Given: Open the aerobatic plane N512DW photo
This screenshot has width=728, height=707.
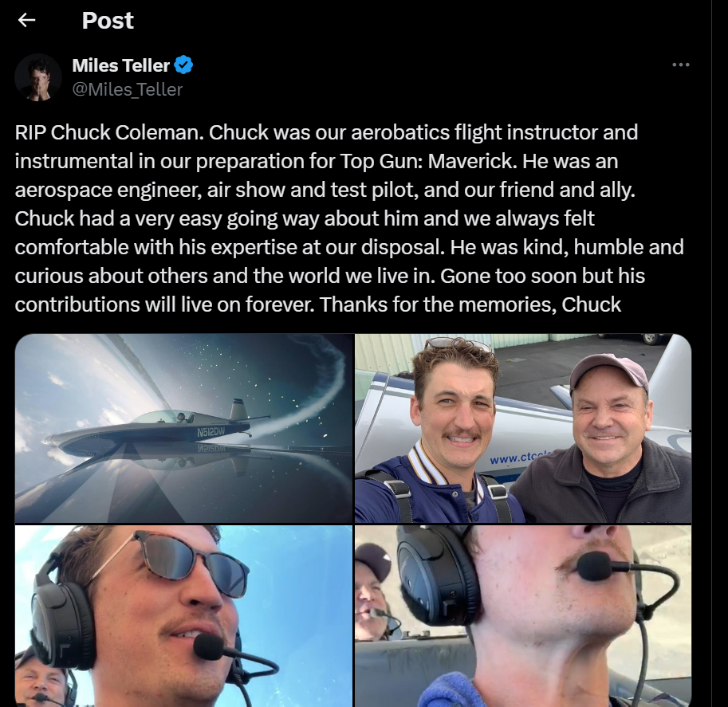Looking at the screenshot, I should (x=184, y=429).
